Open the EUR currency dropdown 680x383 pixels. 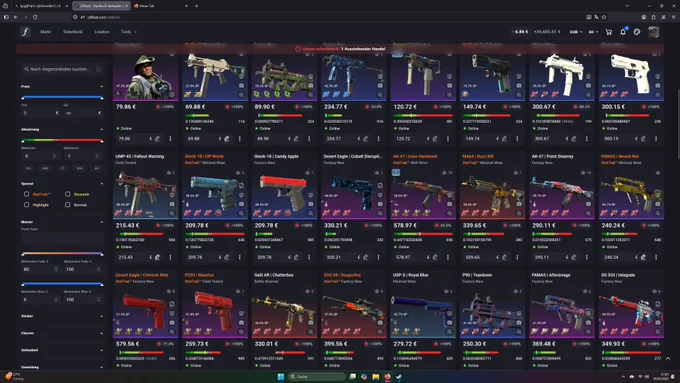click(x=575, y=32)
